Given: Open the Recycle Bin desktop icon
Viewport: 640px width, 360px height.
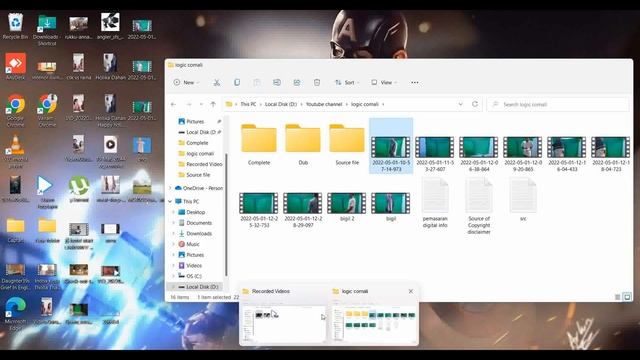Looking at the screenshot, I should pos(15,26).
